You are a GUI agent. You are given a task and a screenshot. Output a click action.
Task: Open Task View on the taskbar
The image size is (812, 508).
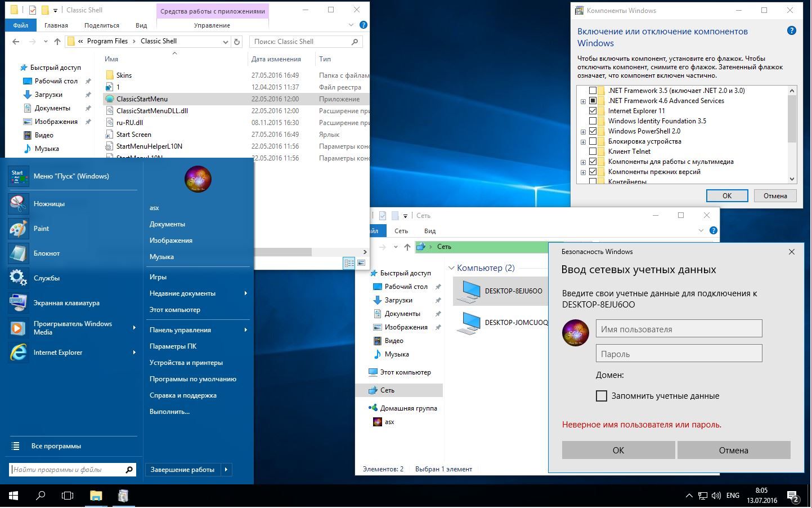pos(68,496)
